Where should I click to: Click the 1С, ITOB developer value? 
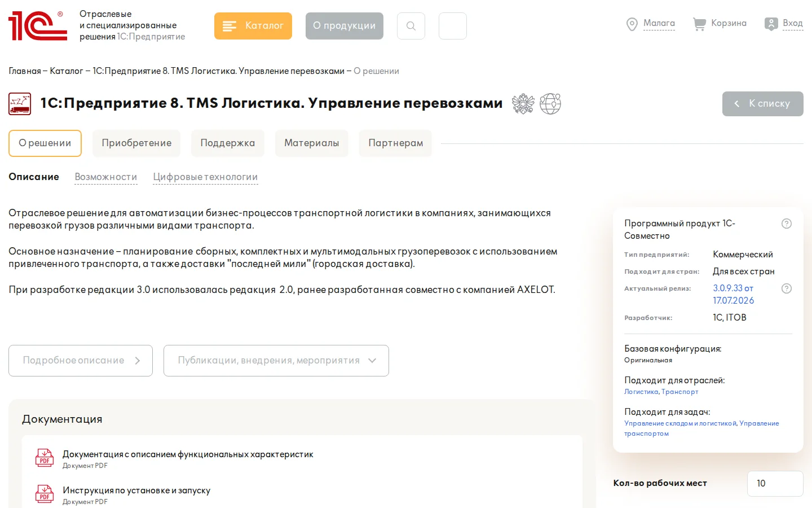click(730, 318)
